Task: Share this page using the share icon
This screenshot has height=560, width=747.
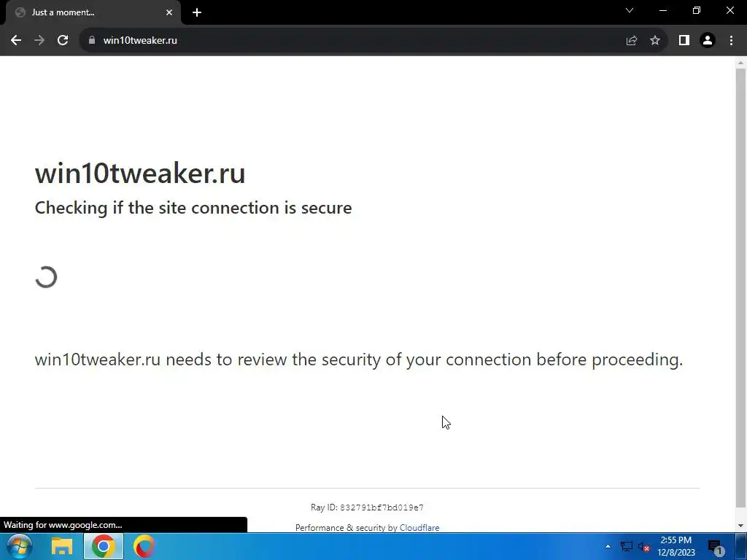Action: 632,41
